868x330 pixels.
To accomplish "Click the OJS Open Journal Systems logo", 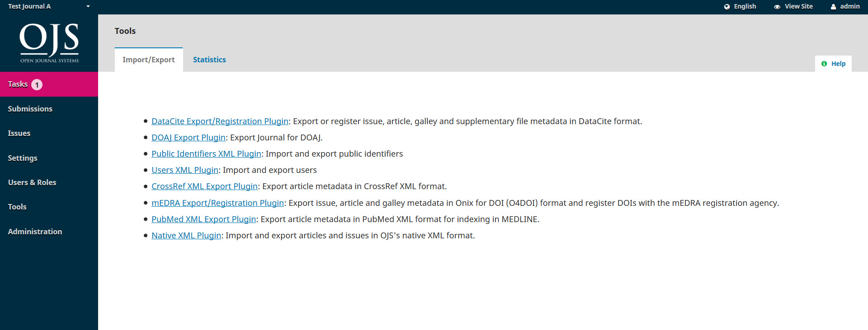I will [49, 43].
